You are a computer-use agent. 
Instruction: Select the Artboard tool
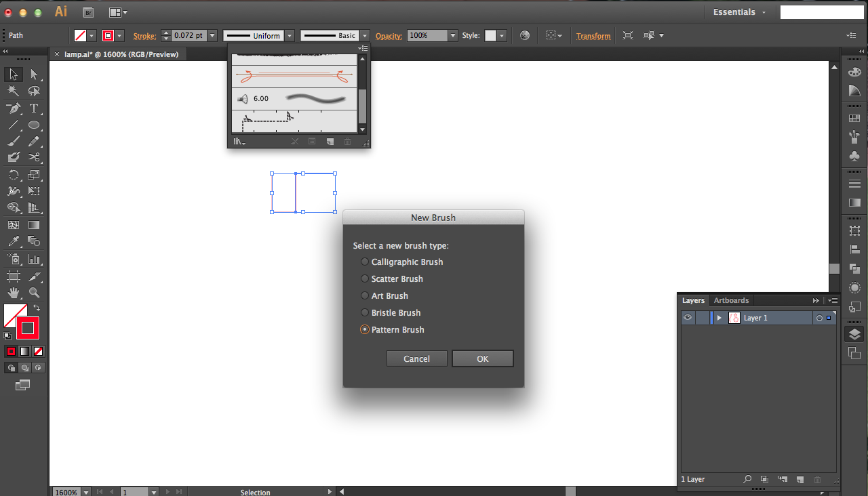coord(14,276)
